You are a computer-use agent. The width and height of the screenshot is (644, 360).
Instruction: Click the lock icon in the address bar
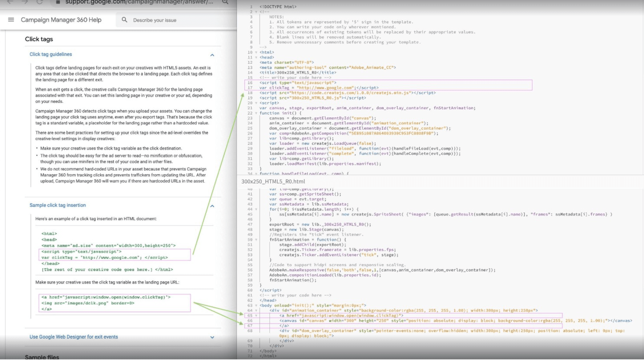tap(57, 2)
